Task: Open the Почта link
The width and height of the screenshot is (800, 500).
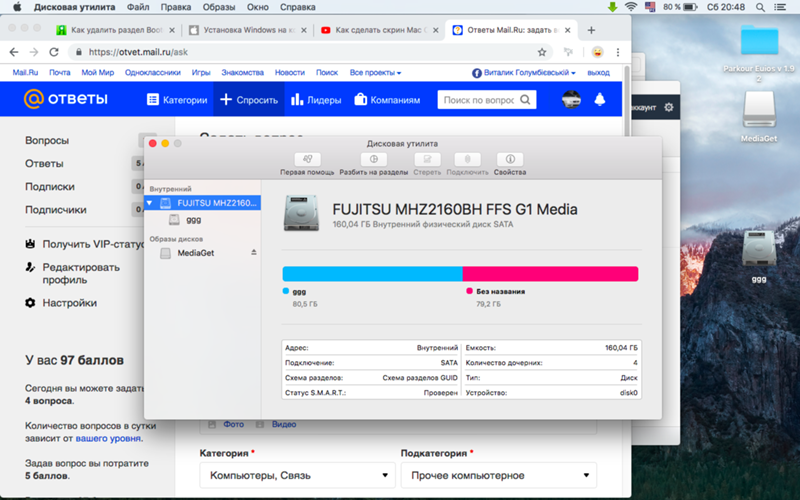Action: pyautogui.click(x=60, y=72)
